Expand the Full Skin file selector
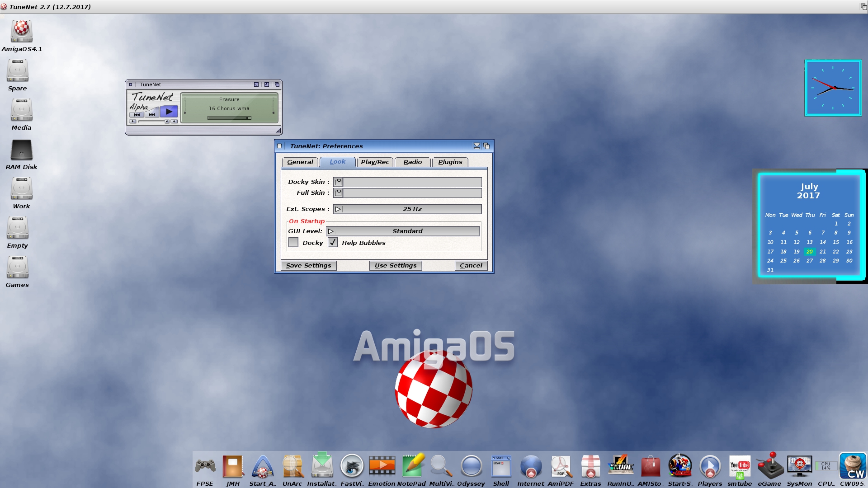Screen dimensions: 868x488 [338, 192]
